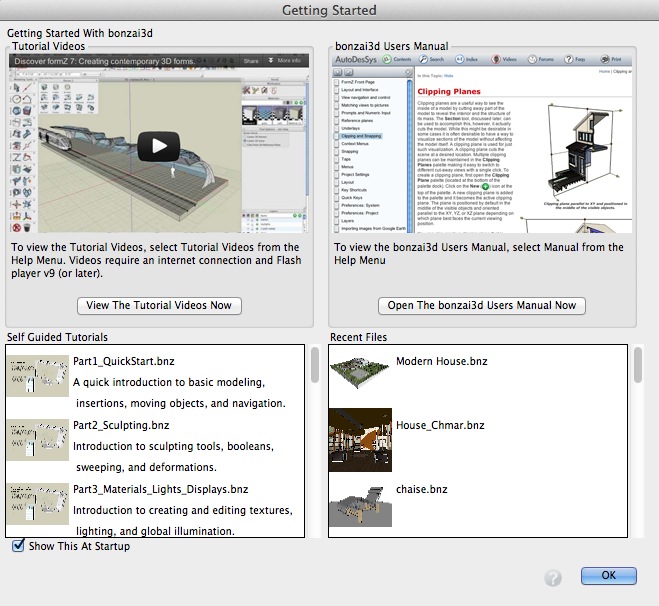
Task: Click Part3_Materials_Lights_Displays.bnz file name
Action: 161,489
